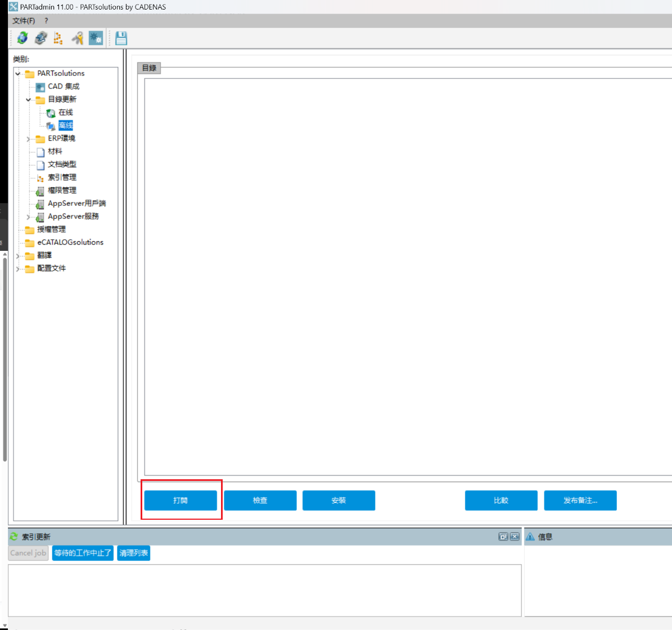This screenshot has width=672, height=630.
Task: Click the 发布备注... button
Action: (580, 500)
